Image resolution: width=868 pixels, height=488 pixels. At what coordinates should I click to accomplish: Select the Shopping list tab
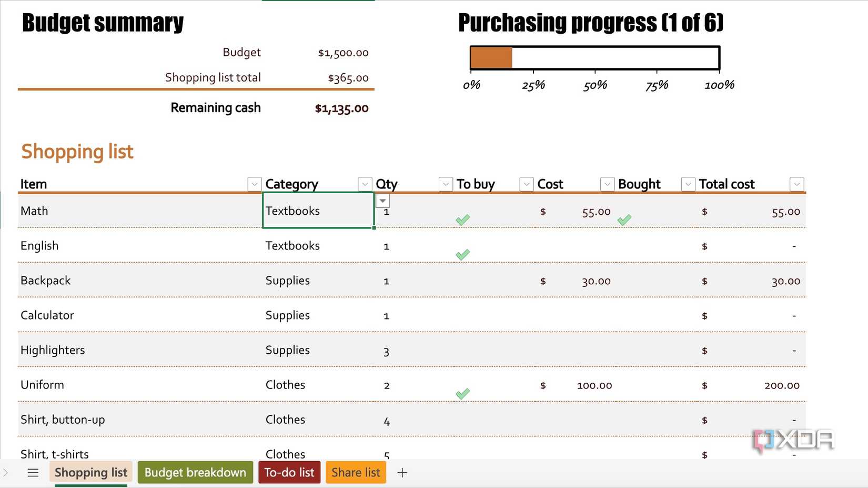click(x=90, y=472)
